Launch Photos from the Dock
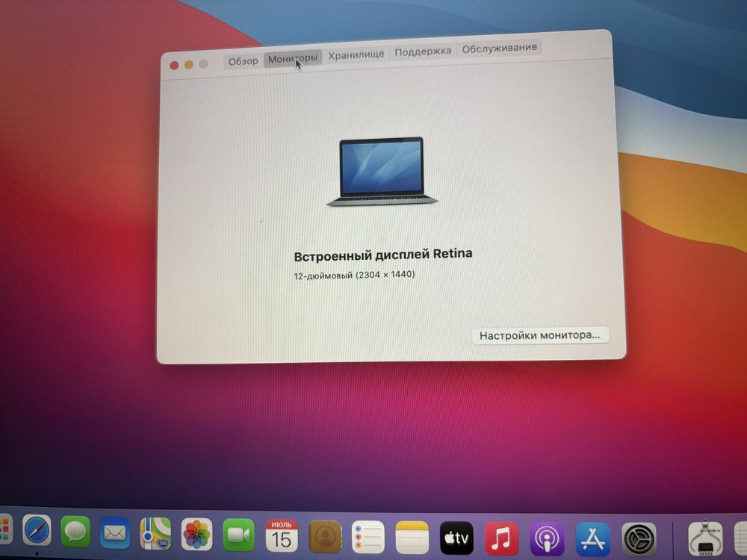747x560 pixels. pyautogui.click(x=196, y=535)
